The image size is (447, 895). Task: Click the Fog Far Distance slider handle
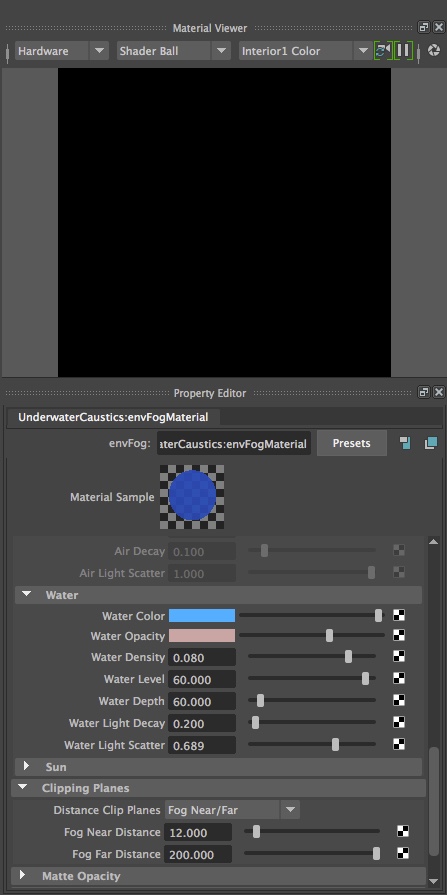pyautogui.click(x=376, y=853)
